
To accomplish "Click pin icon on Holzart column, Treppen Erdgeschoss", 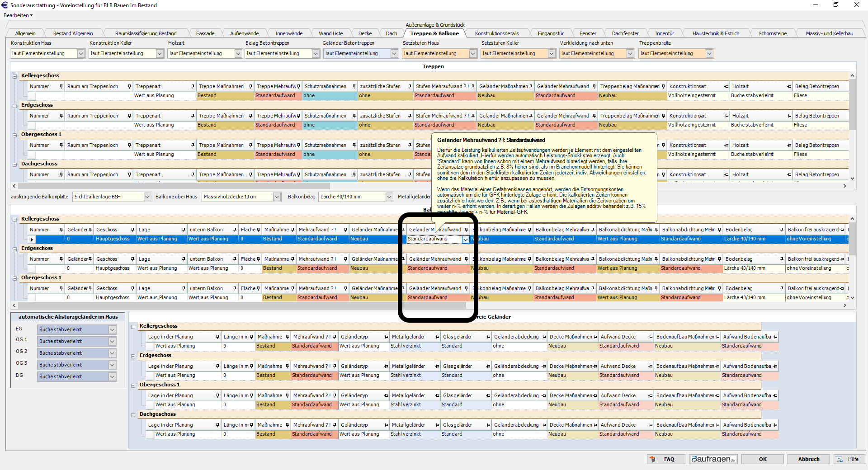I will tap(789, 116).
